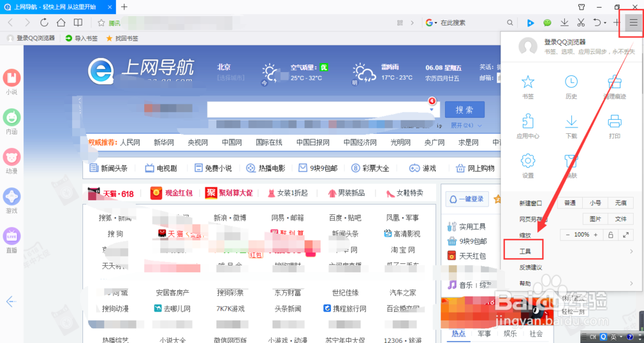
Task: Switch to 娱乐 news tab
Action: click(x=510, y=333)
